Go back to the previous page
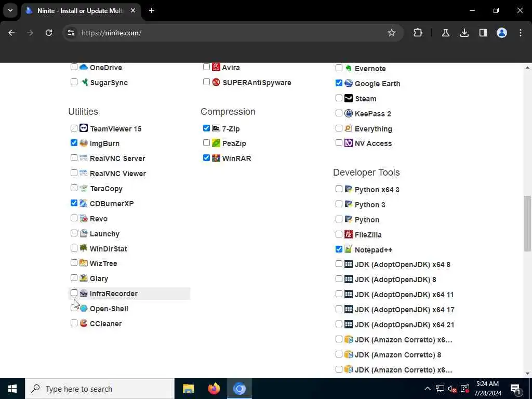Viewport: 532px width, 399px height. [11, 33]
